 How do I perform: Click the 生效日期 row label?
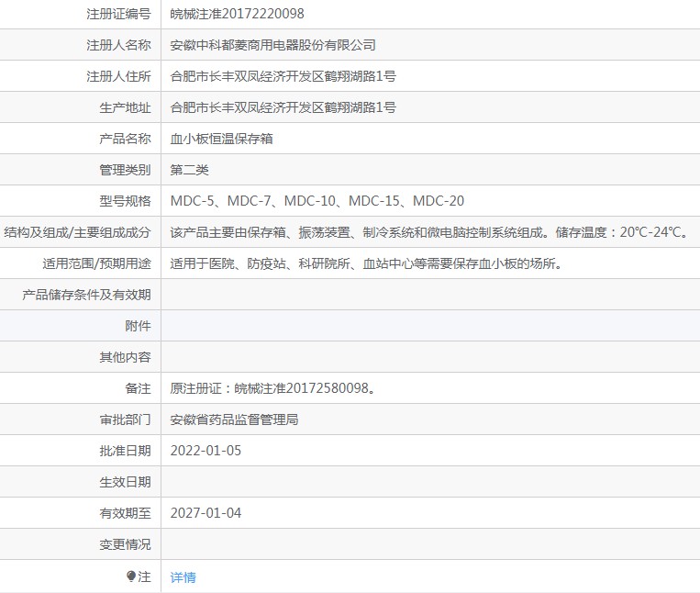point(125,482)
